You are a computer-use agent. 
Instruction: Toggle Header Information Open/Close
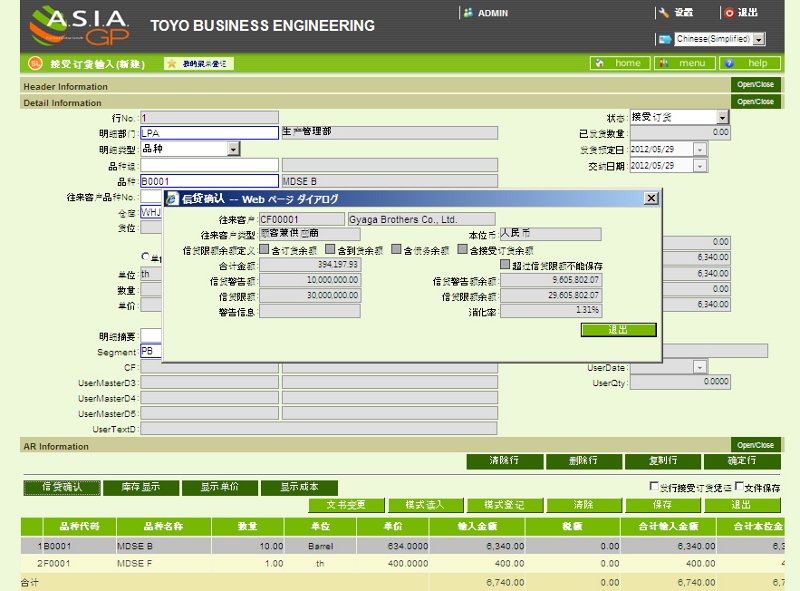pos(755,85)
